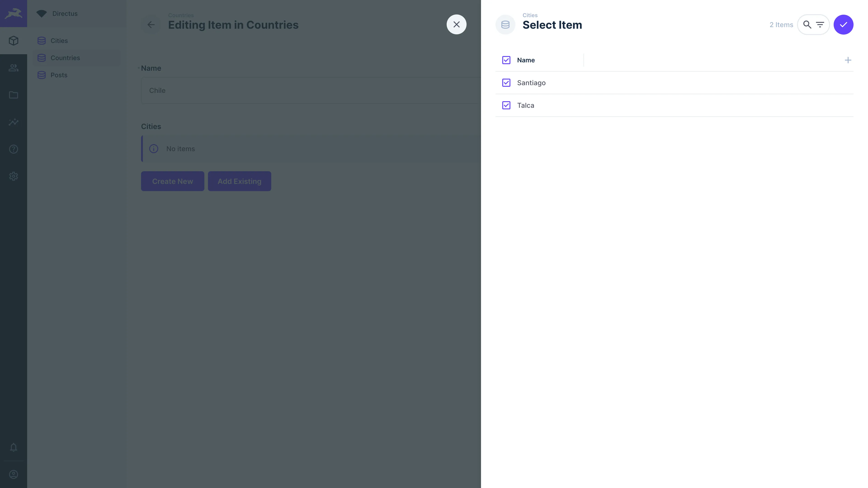Click the Create New button
This screenshot has width=868, height=488.
pyautogui.click(x=172, y=181)
